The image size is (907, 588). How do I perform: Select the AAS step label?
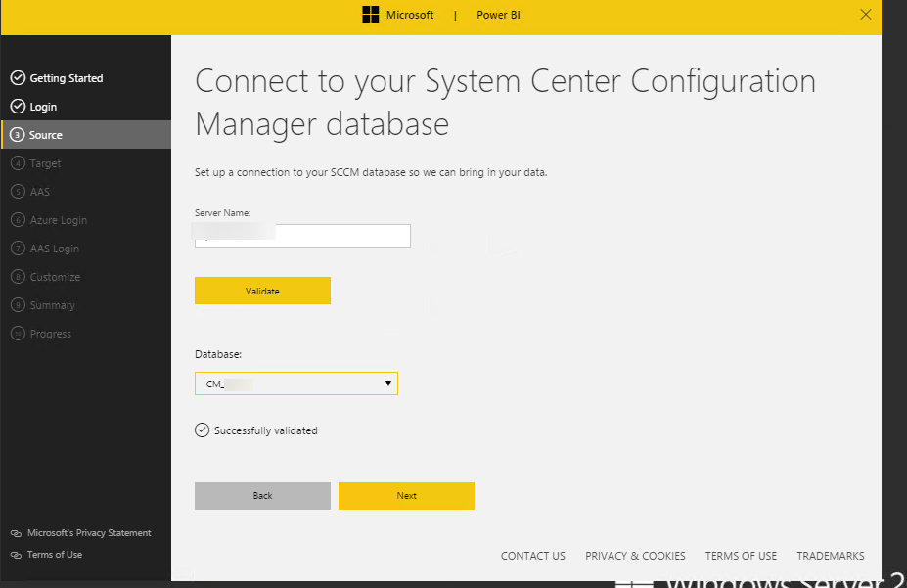(40, 192)
